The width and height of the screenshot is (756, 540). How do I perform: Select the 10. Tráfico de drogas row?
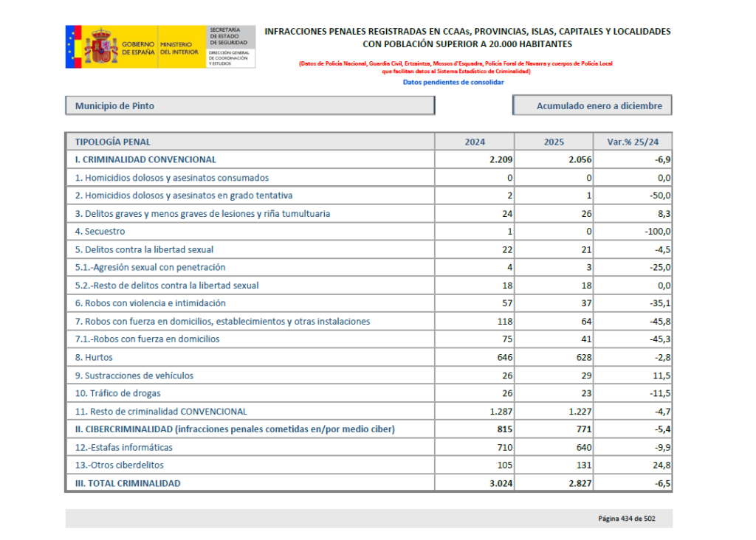118,393
